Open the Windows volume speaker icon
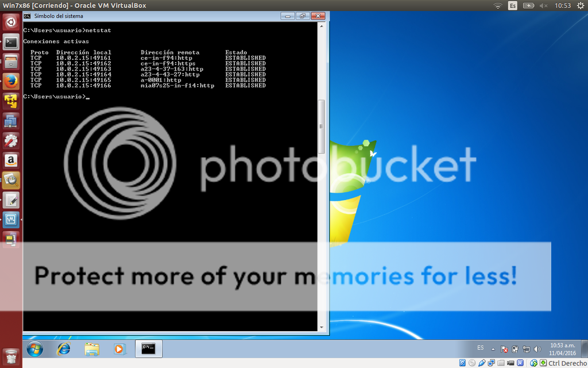588x368 pixels. 537,349
